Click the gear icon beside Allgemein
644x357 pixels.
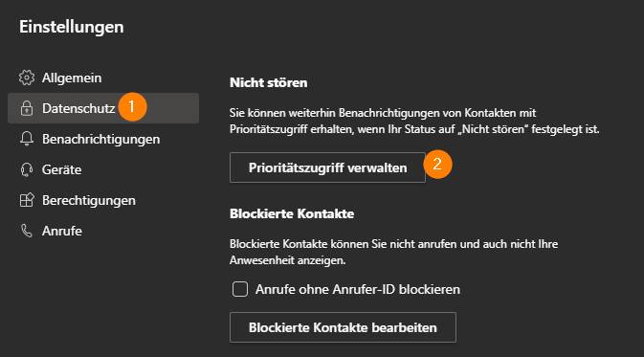(27, 78)
